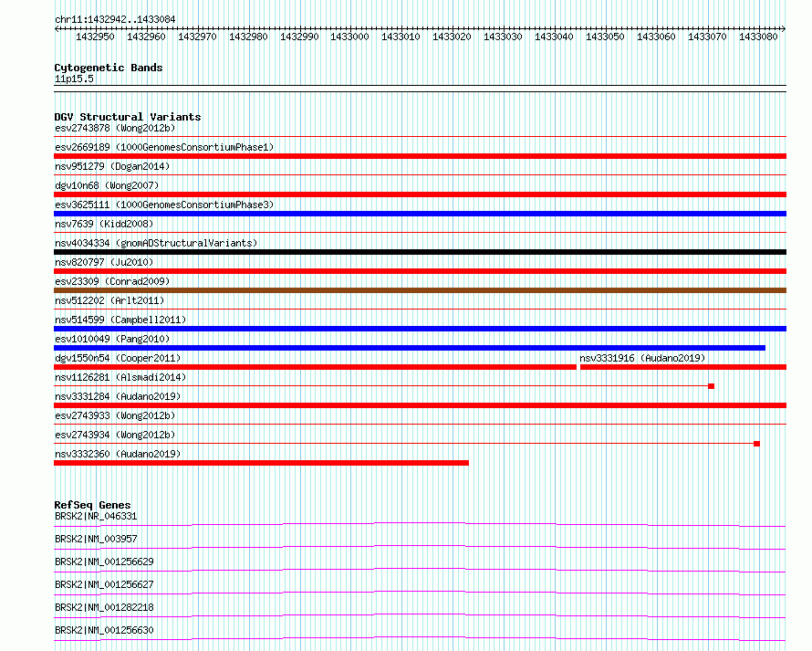812x651 pixels.
Task: Open variant dgv1550n54 (Cooper2011)
Action: [x=118, y=358]
